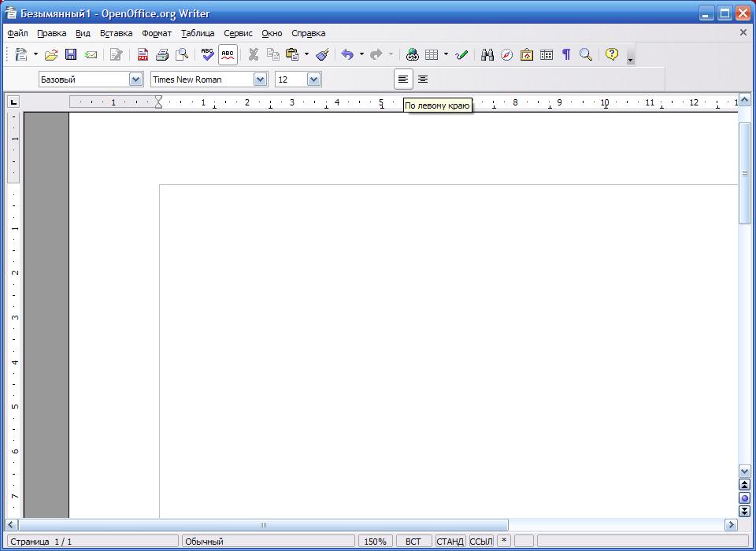Image resolution: width=756 pixels, height=551 pixels.
Task: Toggle the ВСТ insert mode field
Action: point(413,542)
